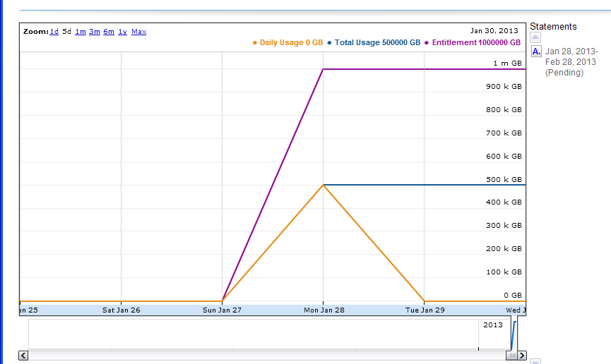This screenshot has height=364, width=611.
Task: Click the Total Usage legend entry
Action: click(373, 43)
